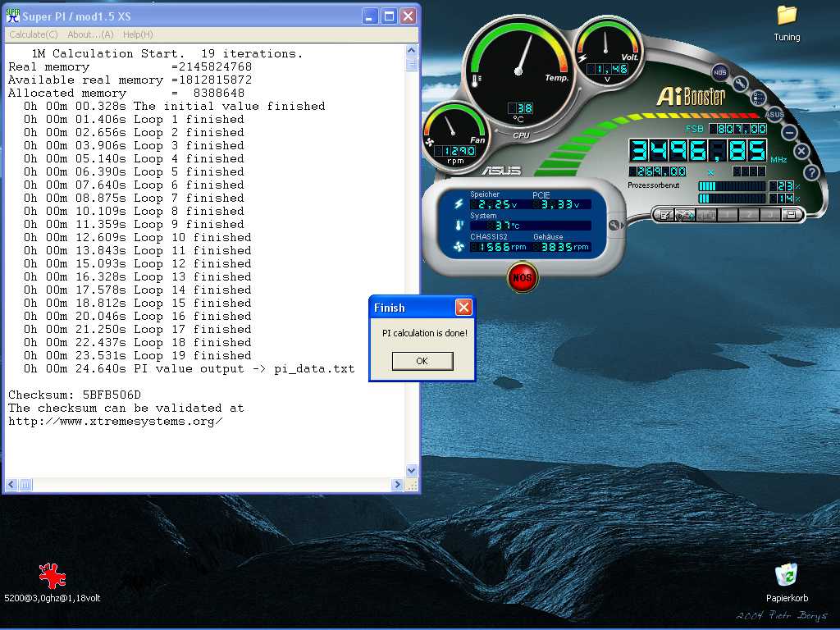The width and height of the screenshot is (840, 630).
Task: Click the fan icon in the Fan gauge
Action: point(430,142)
